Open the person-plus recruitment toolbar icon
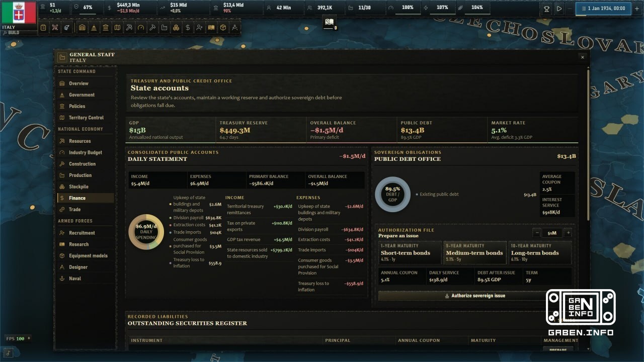 coord(199,28)
